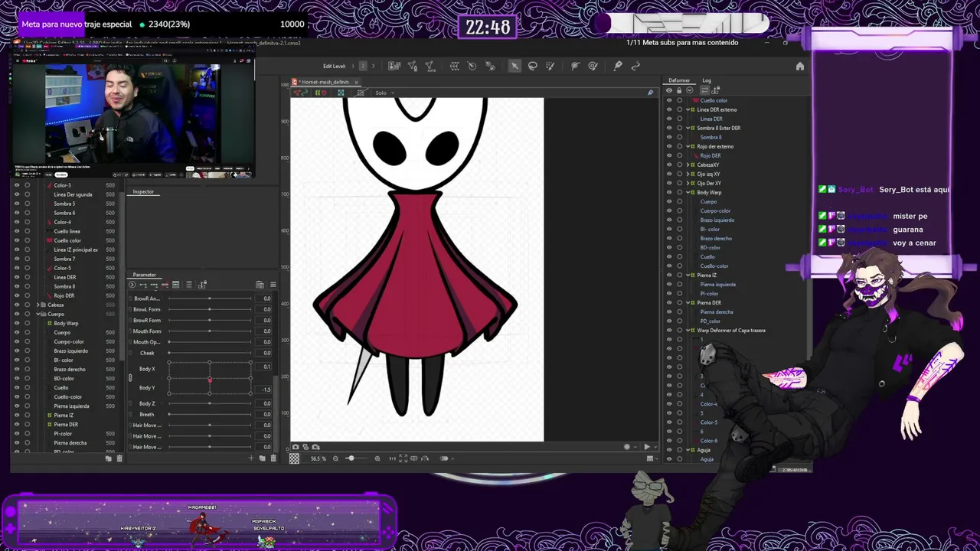Click the checkerboard background icon below canvas
The height and width of the screenshot is (551, 980).
click(295, 458)
